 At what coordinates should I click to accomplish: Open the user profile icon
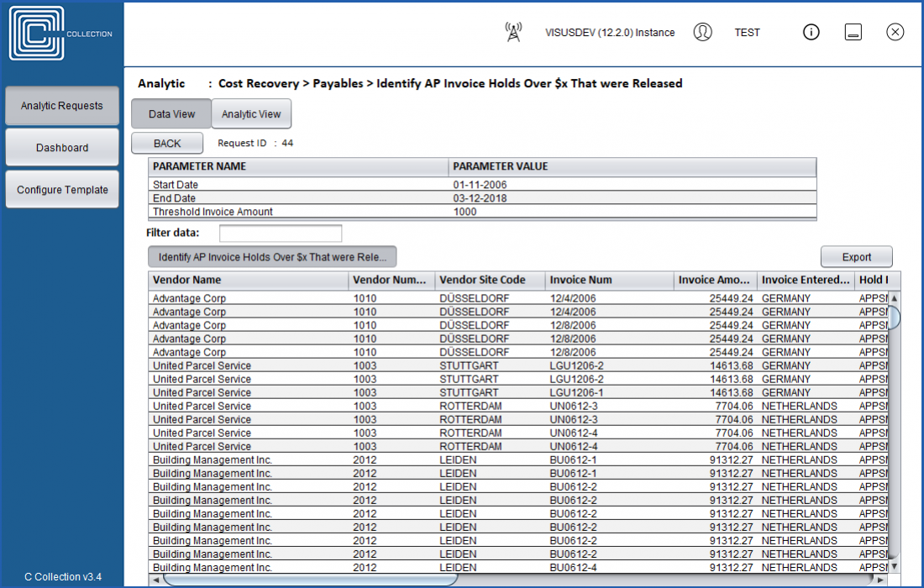702,32
